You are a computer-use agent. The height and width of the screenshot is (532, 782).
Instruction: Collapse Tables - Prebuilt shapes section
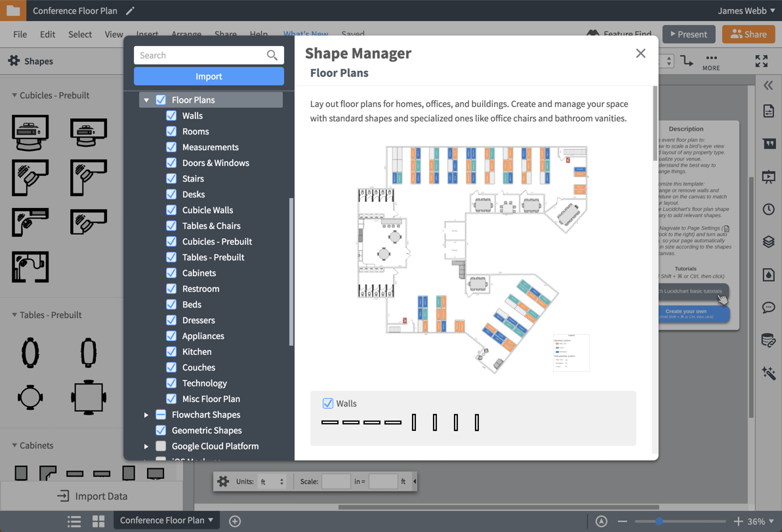tap(14, 315)
